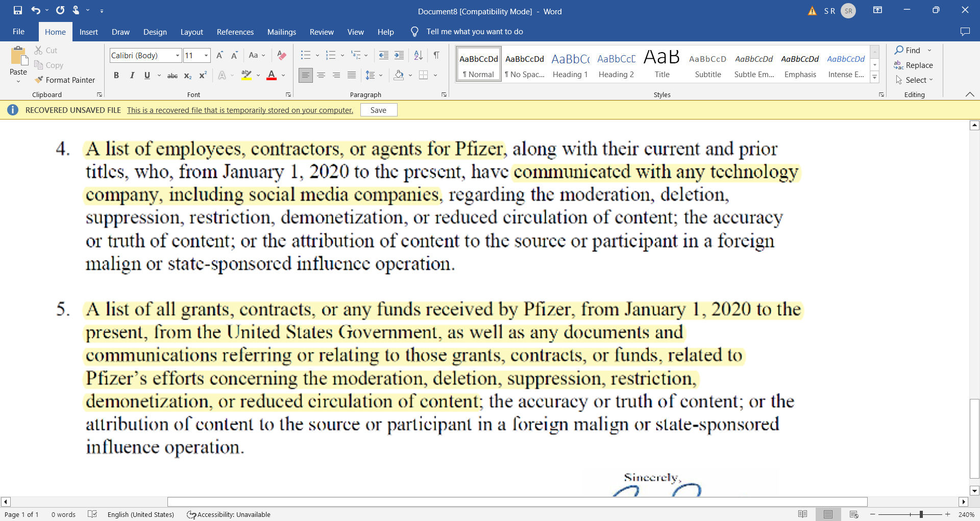This screenshot has height=521, width=980.
Task: Apply the Heading 1 style
Action: coord(570,64)
